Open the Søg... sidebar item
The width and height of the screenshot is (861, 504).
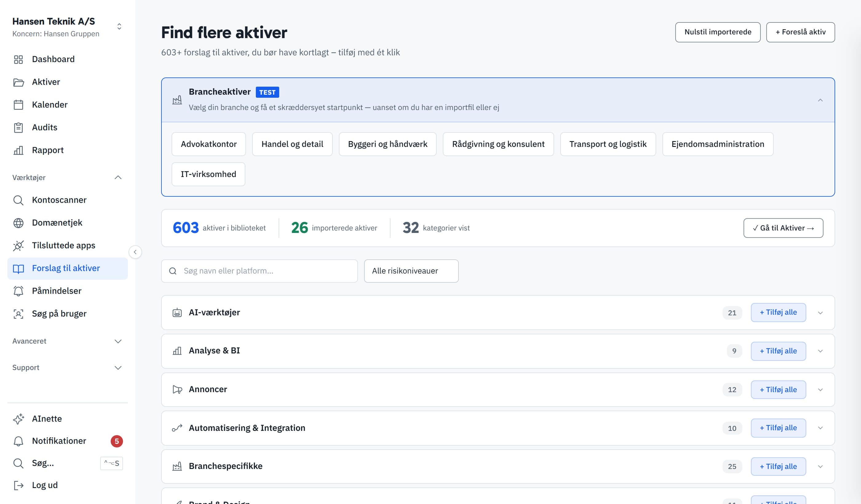point(68,463)
